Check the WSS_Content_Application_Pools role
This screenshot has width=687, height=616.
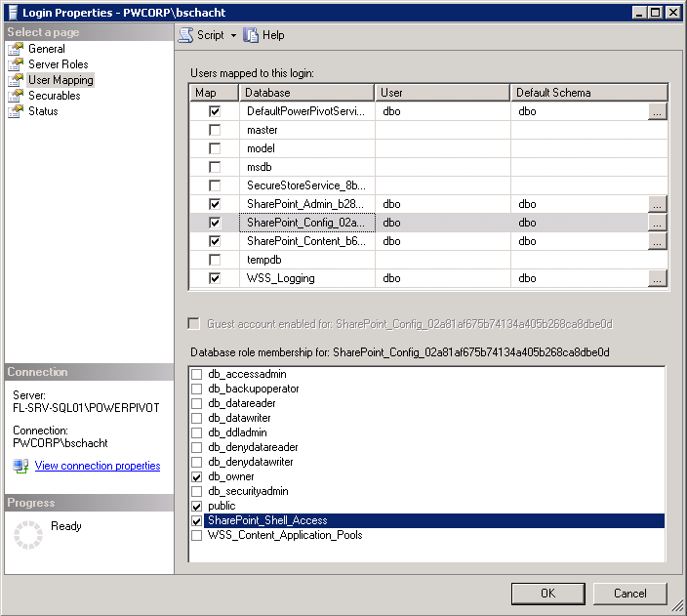click(197, 535)
